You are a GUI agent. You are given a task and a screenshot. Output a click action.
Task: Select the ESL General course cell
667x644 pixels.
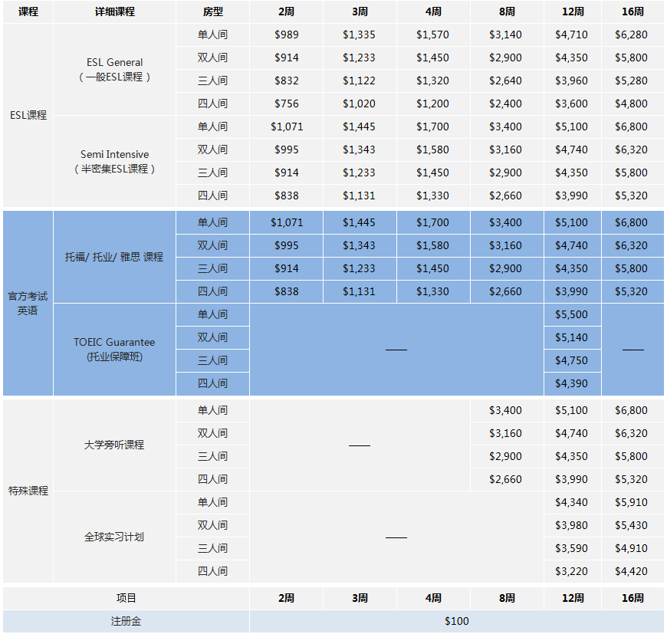coord(114,69)
